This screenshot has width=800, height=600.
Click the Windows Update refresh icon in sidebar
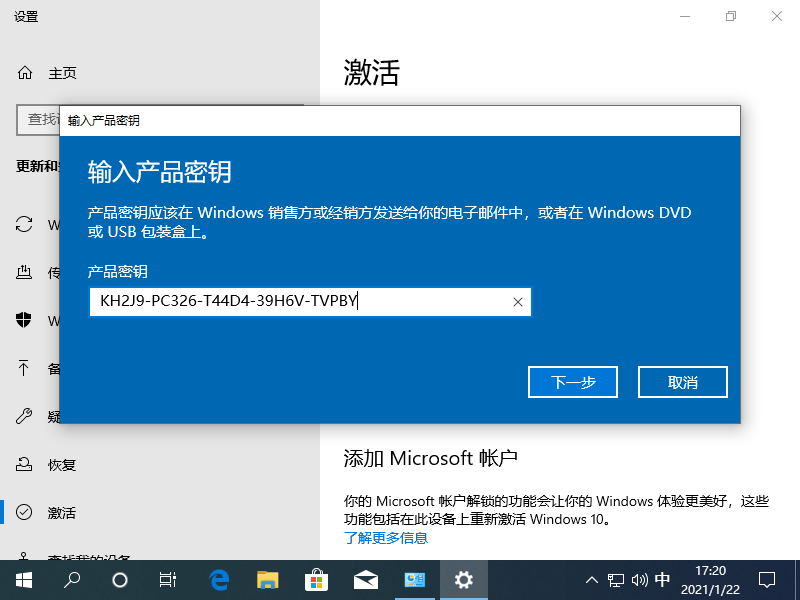pyautogui.click(x=23, y=225)
